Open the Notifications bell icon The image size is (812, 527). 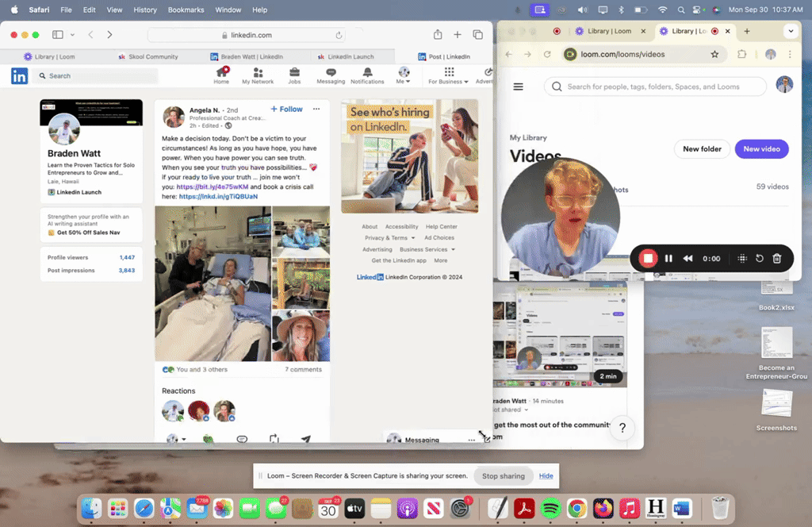(x=367, y=75)
